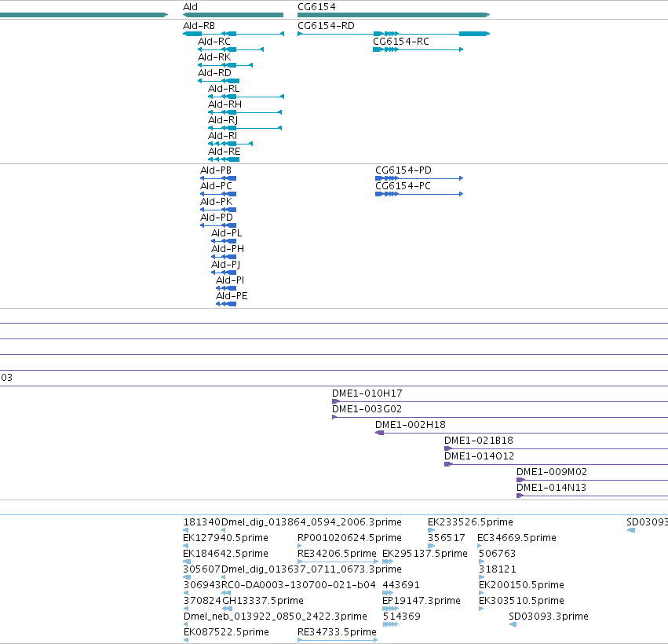Select Dmel_dig_013637_0711_0673.3prime label
Viewport: 668px width, 644px height.
click(312, 569)
